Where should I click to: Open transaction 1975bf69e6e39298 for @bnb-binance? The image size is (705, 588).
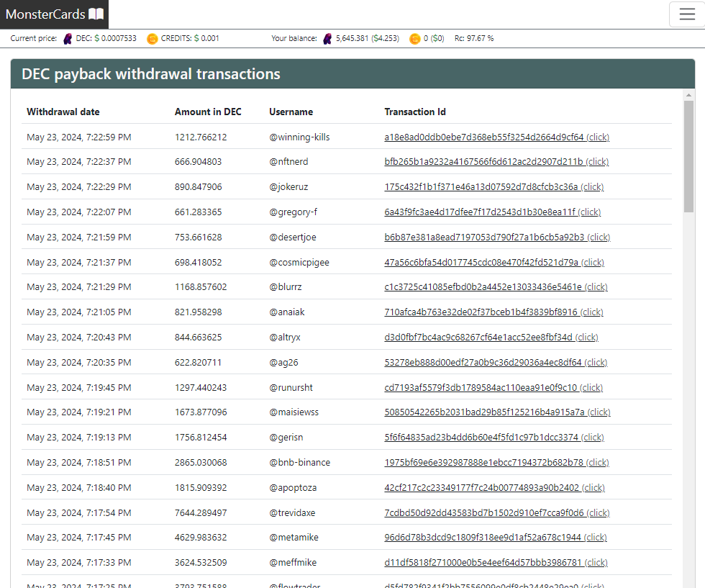point(497,463)
